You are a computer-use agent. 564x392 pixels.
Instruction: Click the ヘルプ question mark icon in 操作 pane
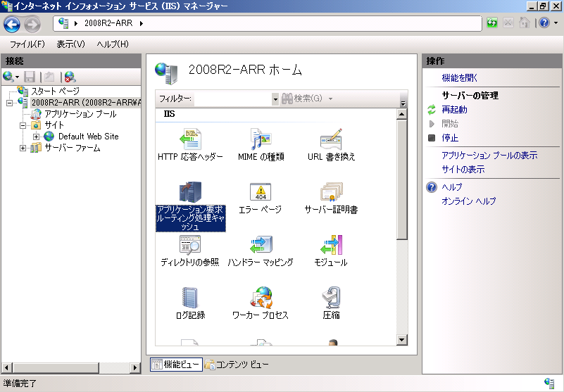(432, 187)
